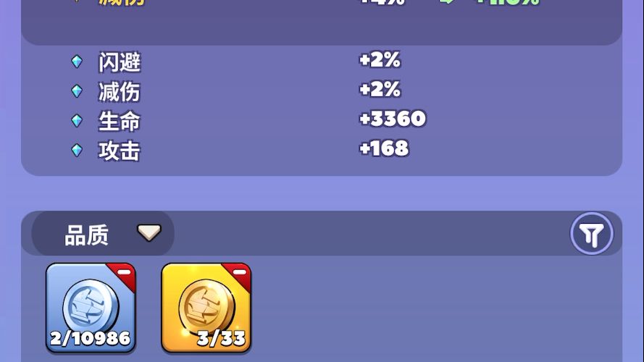Click the +2% value in 闪避 row
Screen dimensions: 644x362
(x=380, y=60)
